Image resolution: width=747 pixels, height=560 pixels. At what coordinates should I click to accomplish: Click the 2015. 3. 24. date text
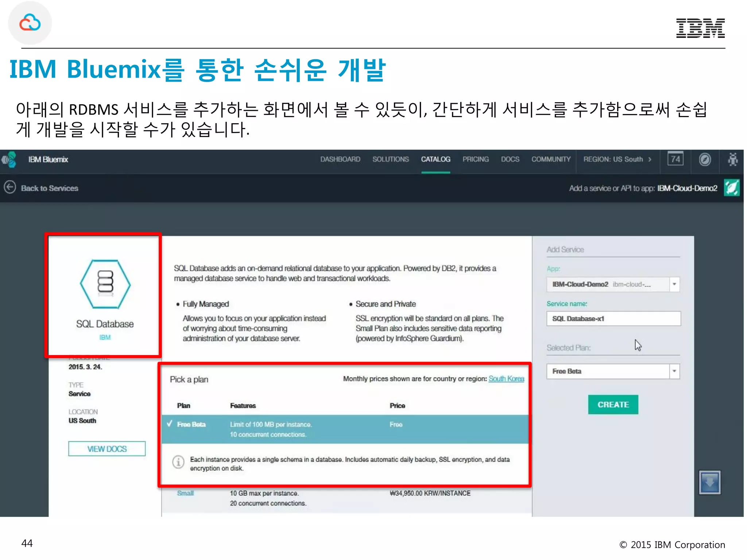pos(85,367)
